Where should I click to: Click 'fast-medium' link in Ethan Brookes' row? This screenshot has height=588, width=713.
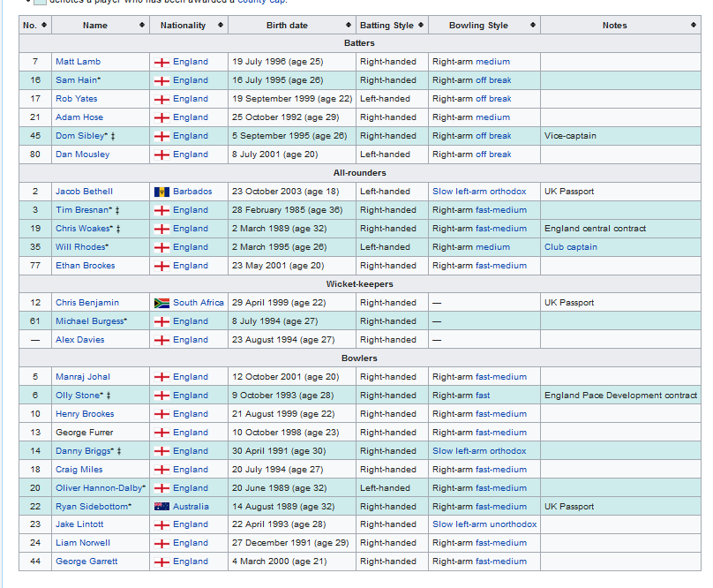tap(501, 266)
